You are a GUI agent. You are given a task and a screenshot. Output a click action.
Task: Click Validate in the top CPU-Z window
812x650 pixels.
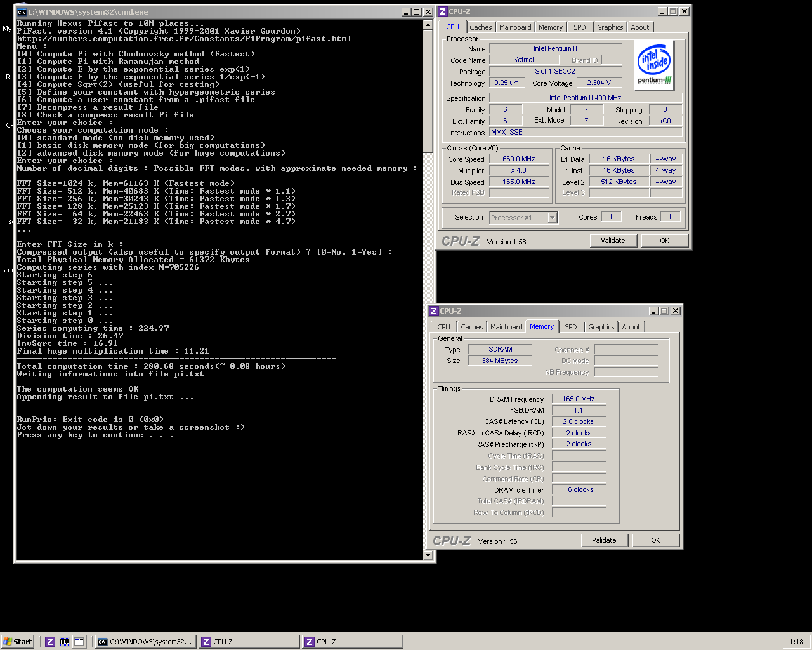[613, 241]
